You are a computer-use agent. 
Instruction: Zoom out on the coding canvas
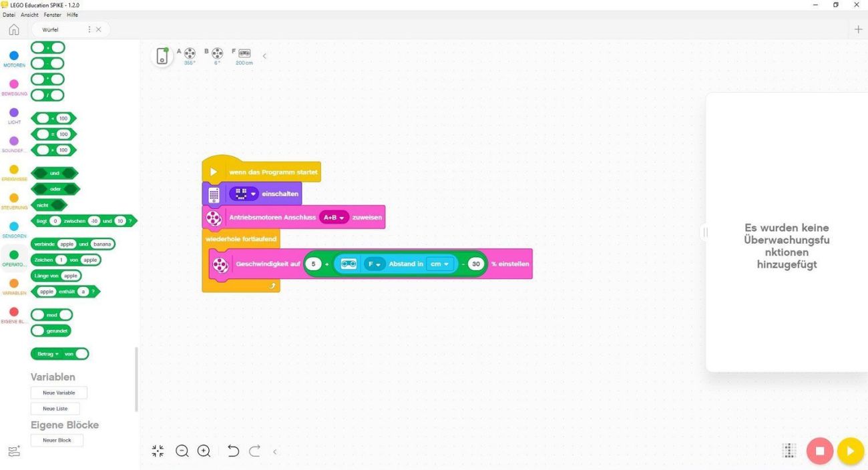click(182, 451)
